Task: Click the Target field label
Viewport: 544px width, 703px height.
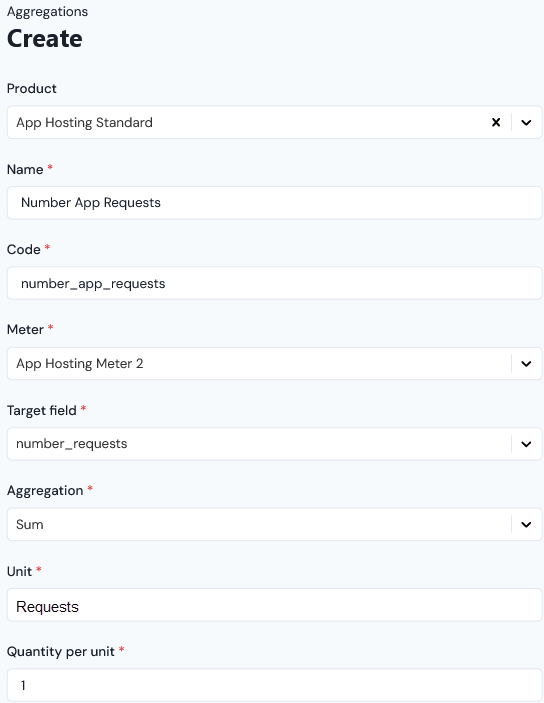Action: 42,410
